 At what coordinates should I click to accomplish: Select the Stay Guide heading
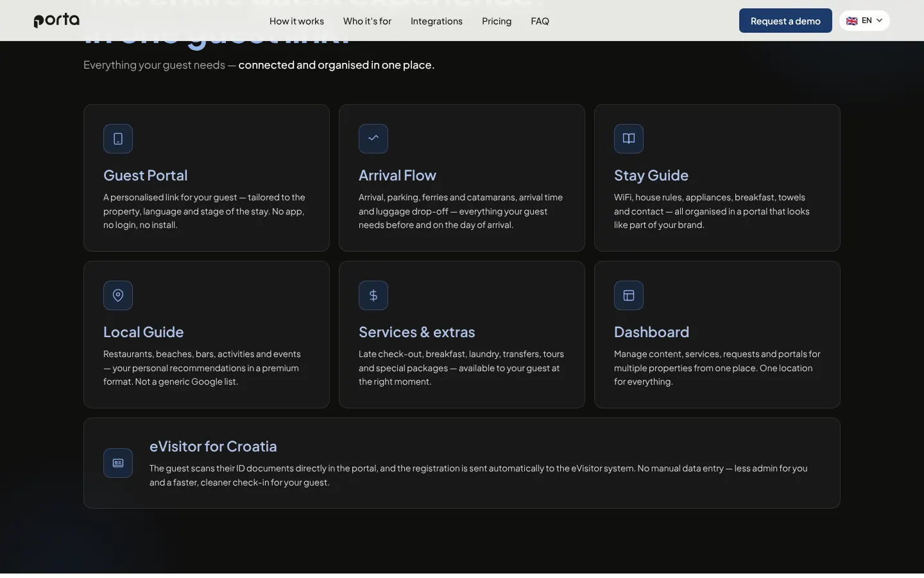click(x=651, y=175)
